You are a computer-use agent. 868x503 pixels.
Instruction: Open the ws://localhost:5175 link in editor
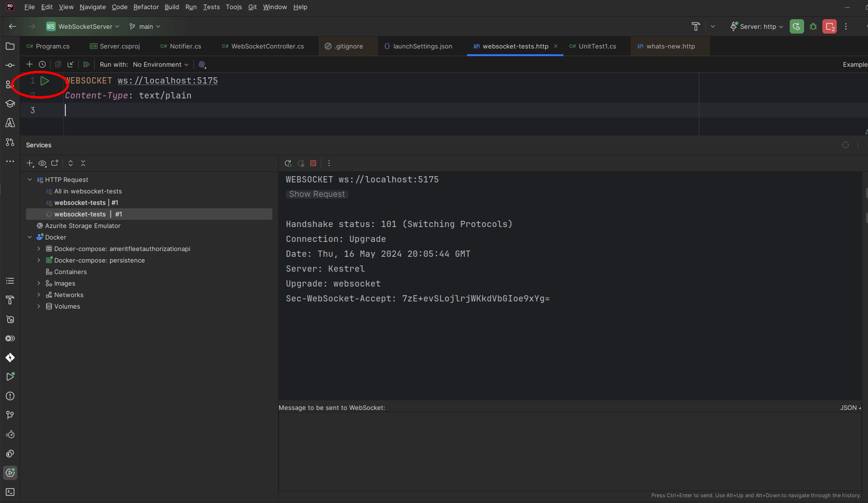(x=168, y=81)
